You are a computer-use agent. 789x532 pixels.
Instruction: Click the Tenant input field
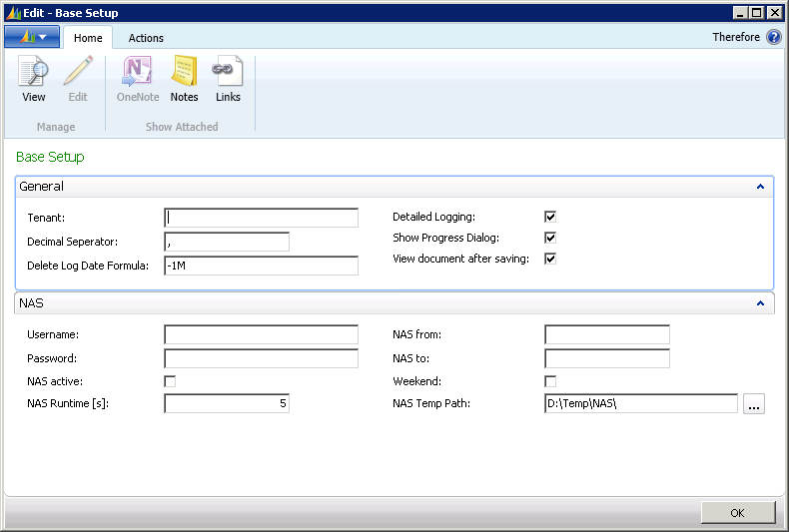pyautogui.click(x=261, y=218)
